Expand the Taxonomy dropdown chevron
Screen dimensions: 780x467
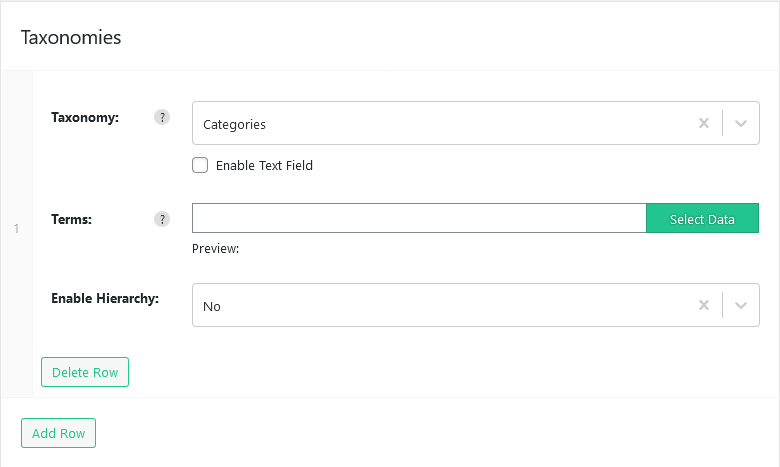click(x=741, y=123)
